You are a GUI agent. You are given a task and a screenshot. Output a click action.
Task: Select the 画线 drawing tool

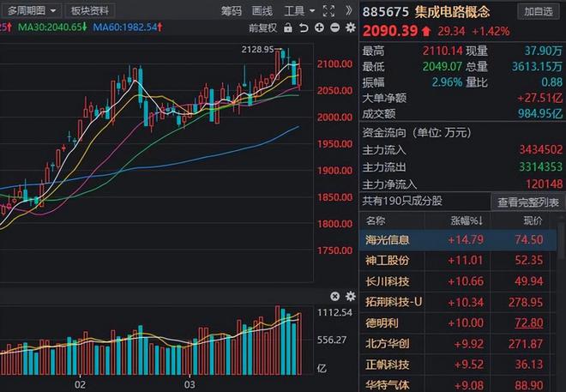pos(262,11)
